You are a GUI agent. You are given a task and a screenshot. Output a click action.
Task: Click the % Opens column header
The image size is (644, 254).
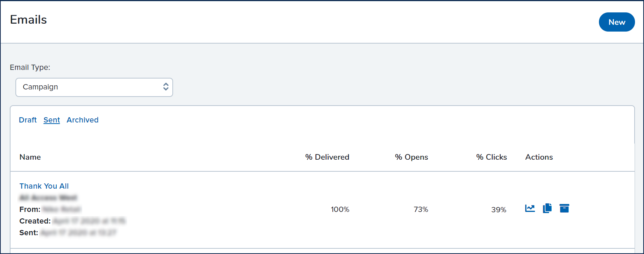click(411, 157)
